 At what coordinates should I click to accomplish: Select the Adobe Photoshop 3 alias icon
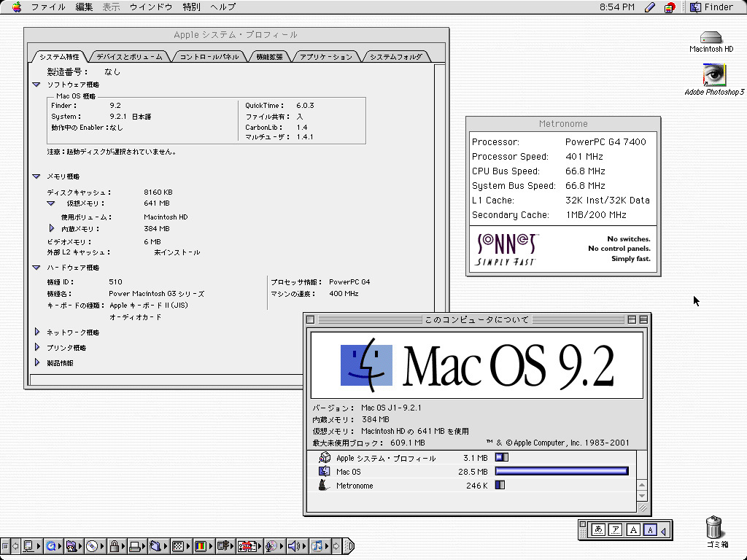714,74
